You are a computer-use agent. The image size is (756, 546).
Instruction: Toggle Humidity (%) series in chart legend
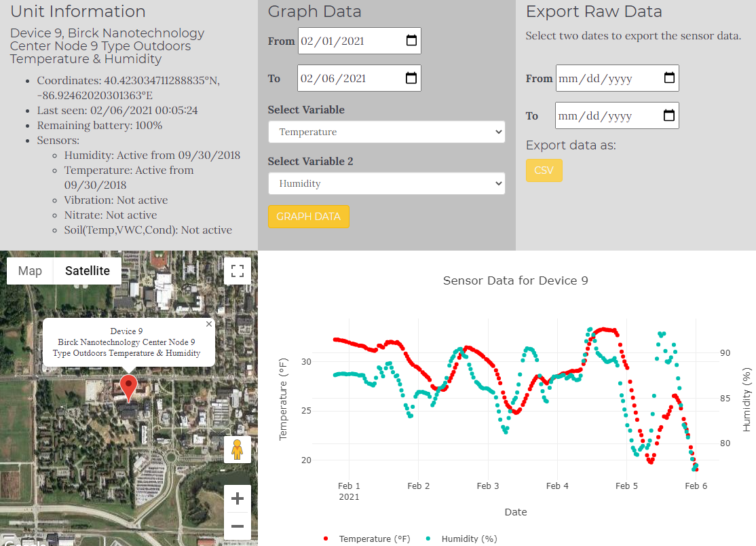pyautogui.click(x=462, y=539)
